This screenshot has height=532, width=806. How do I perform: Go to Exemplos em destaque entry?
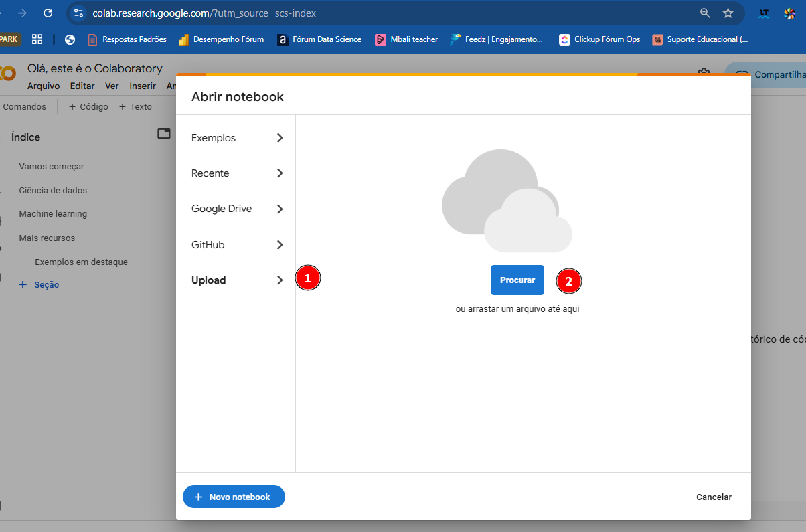click(81, 262)
